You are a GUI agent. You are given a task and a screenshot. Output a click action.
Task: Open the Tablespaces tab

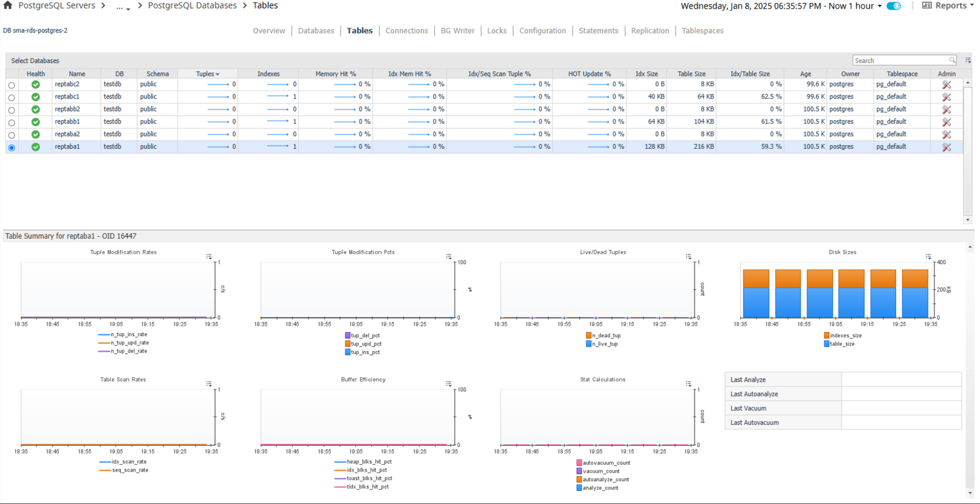(x=703, y=31)
